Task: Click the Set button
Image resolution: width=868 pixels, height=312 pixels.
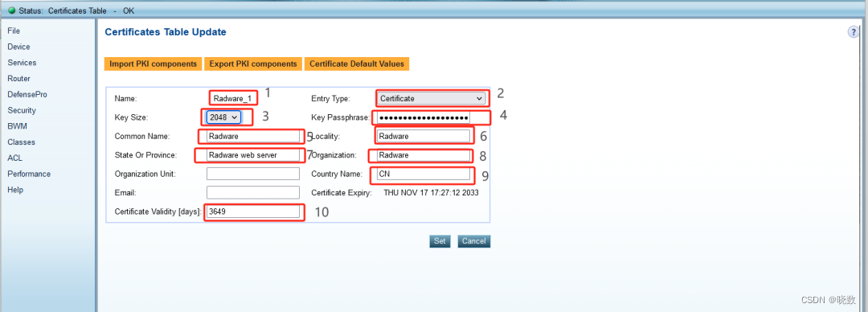Action: point(440,241)
